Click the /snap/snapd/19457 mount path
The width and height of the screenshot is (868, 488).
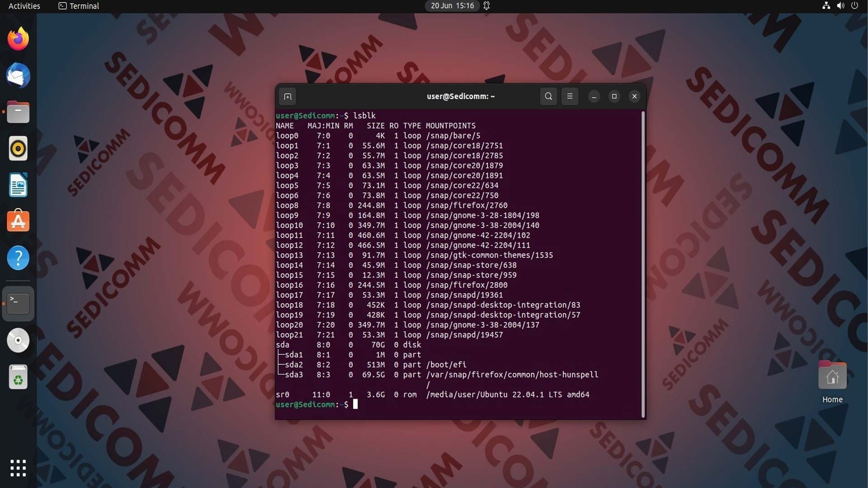click(x=464, y=334)
